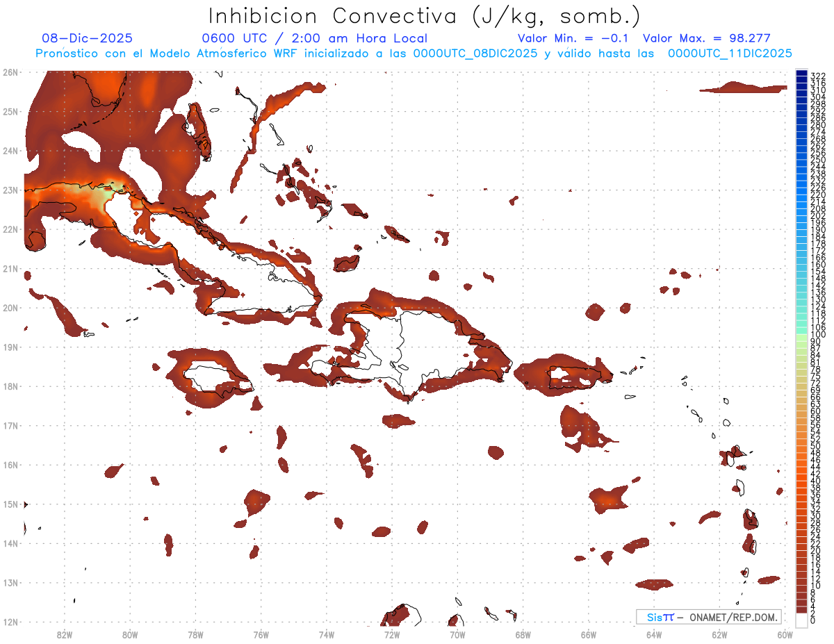The image size is (834, 644).
Task: Click the "17N" latitude label
Action: coord(10,426)
